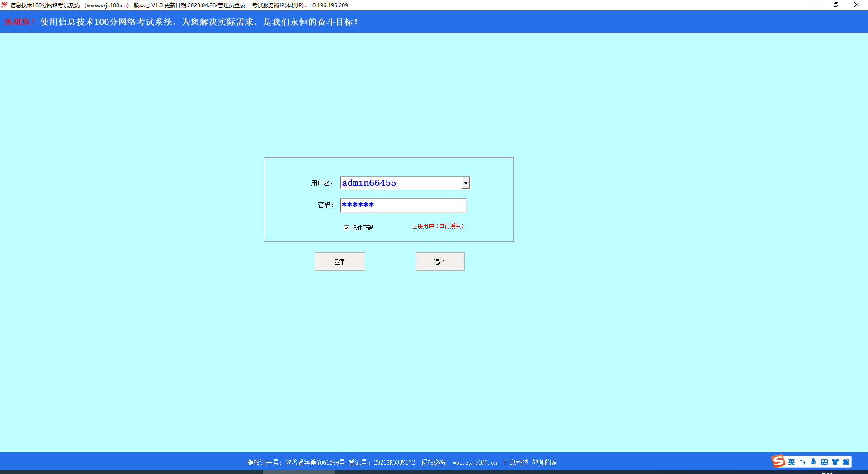Click the 侵权必究 footer text

(434, 462)
